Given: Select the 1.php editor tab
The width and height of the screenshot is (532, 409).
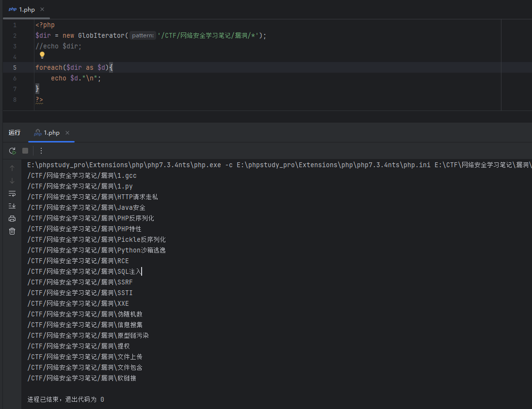Looking at the screenshot, I should click(x=22, y=10).
